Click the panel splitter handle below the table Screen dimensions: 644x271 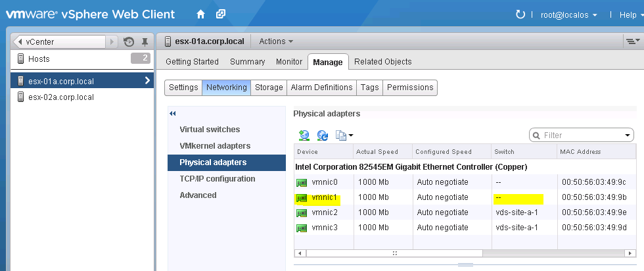pyautogui.click(x=465, y=265)
